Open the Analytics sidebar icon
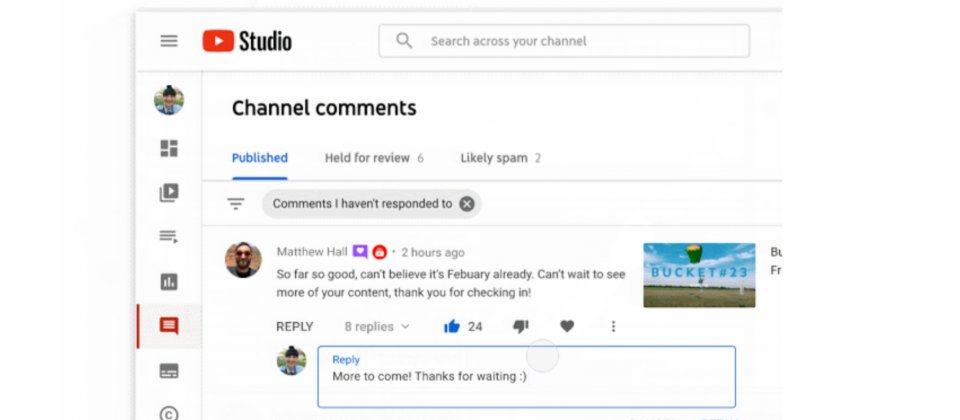This screenshot has height=420, width=960. pos(169,282)
